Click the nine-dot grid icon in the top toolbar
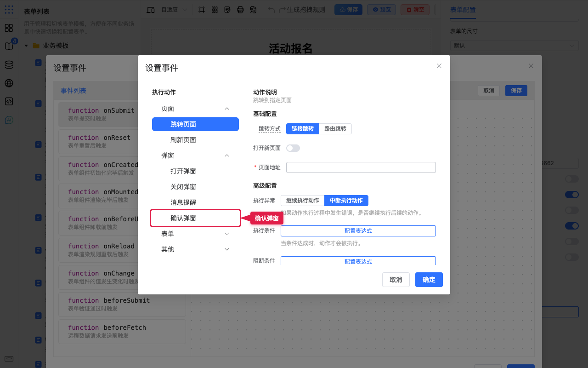Image resolution: width=588 pixels, height=368 pixels. point(215,10)
